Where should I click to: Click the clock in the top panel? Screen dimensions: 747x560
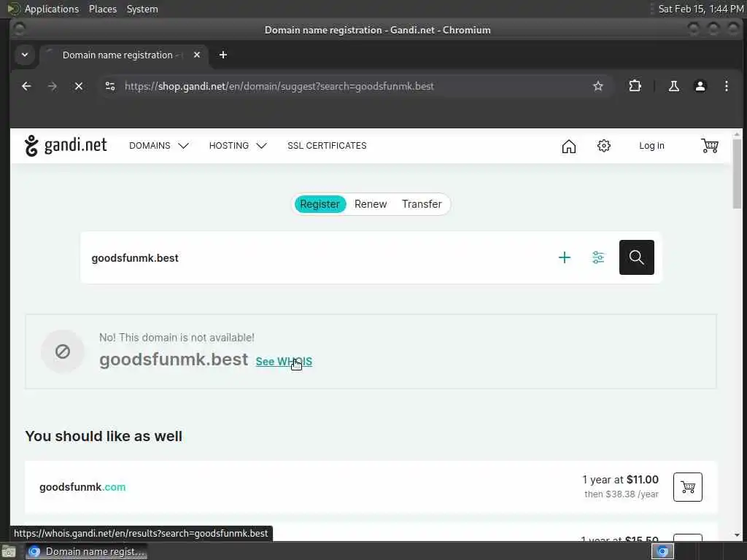[700, 9]
